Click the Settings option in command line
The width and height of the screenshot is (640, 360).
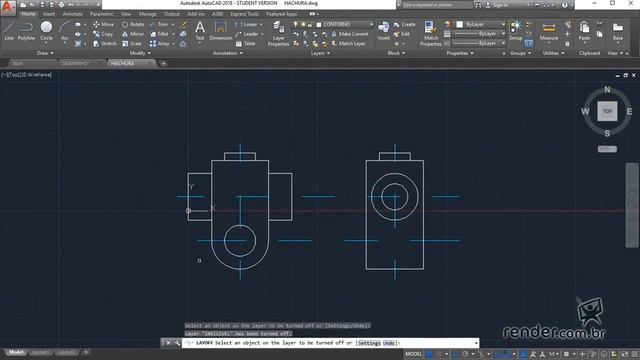369,343
